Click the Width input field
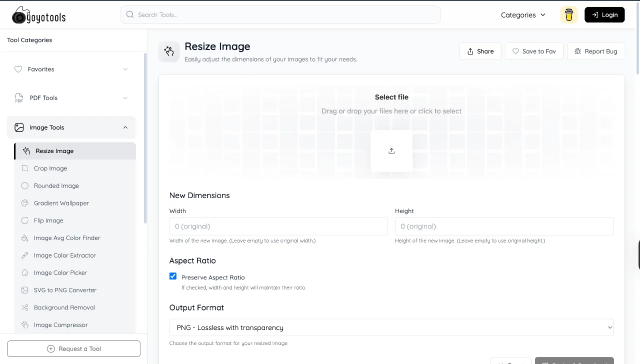 [x=278, y=226]
